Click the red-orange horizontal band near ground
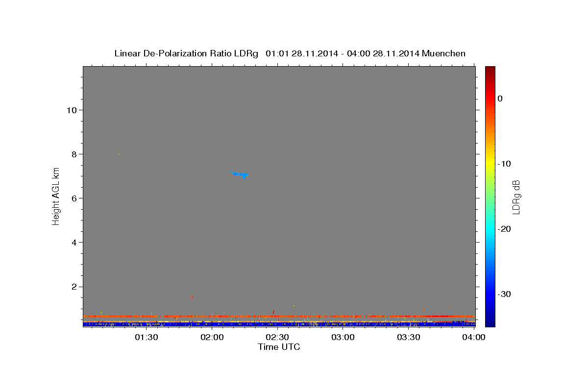This screenshot has height=392, width=588. (x=279, y=316)
